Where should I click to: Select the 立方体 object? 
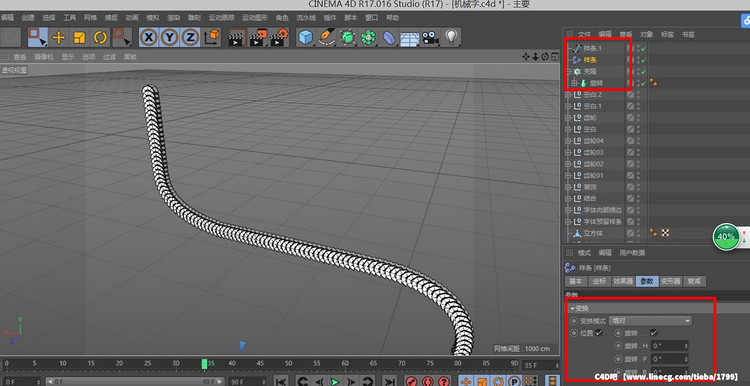pyautogui.click(x=594, y=233)
